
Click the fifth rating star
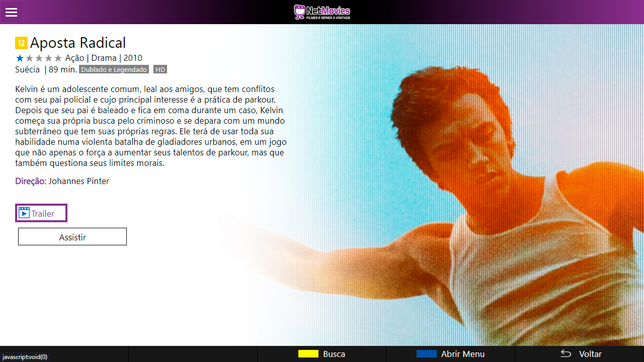coord(57,58)
